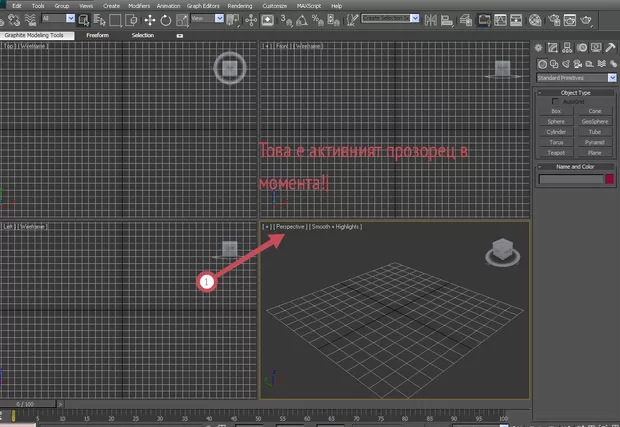
Task: Enable the AutoGrid checkbox
Action: (556, 101)
